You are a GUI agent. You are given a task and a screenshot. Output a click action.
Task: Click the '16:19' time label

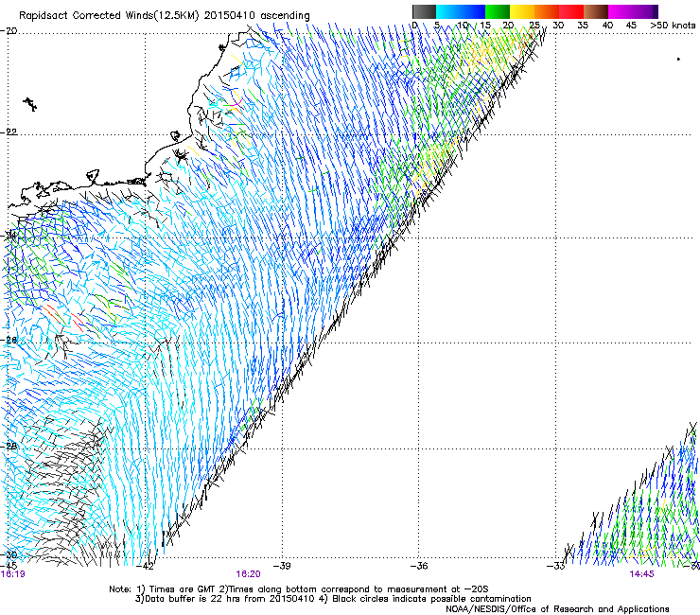[x=13, y=574]
